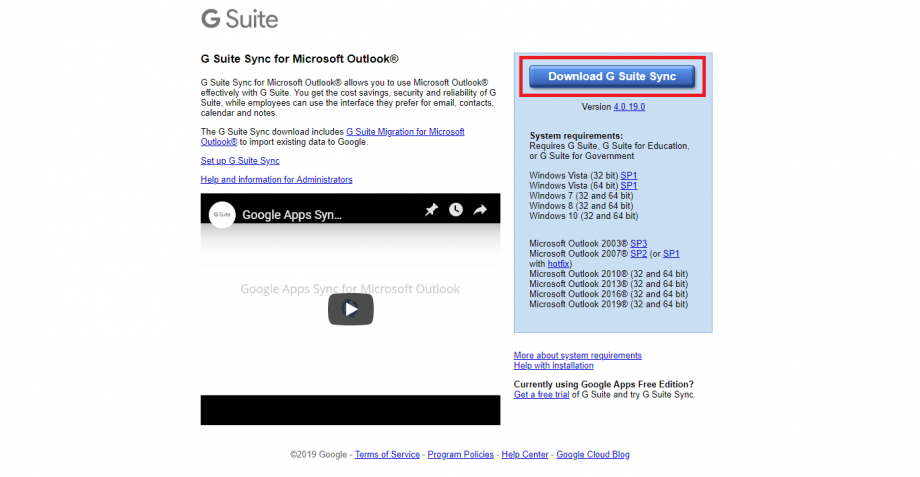The width and height of the screenshot is (920, 477).
Task: Open SP1 link for Windows Vista 32 bit
Action: point(629,175)
